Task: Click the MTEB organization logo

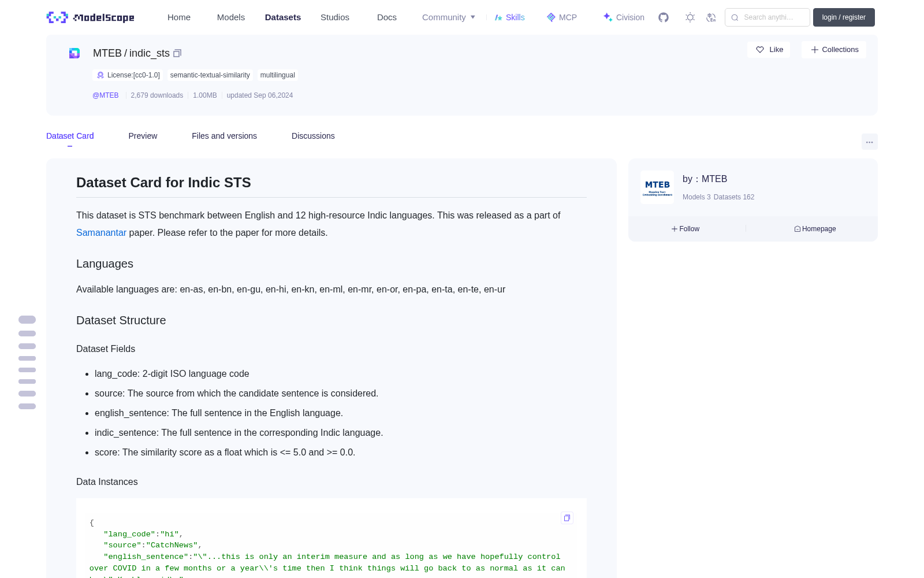Action: [657, 187]
